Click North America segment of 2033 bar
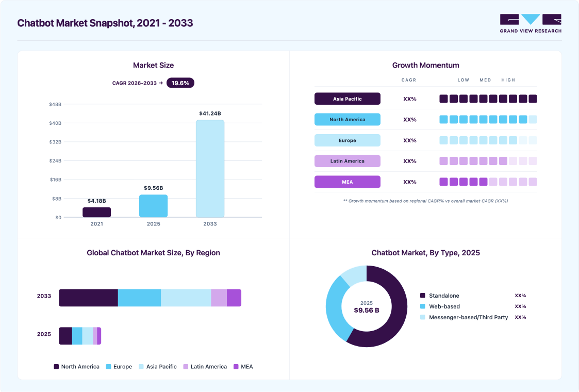Image resolution: width=579 pixels, height=392 pixels. point(88,298)
